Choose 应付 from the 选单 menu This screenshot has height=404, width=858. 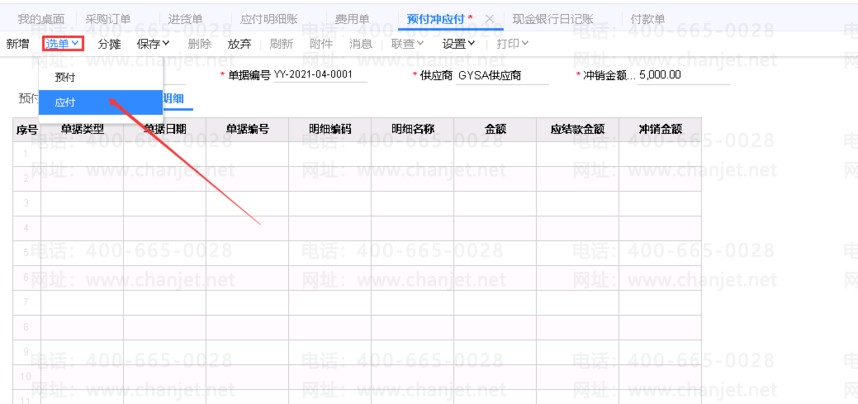click(101, 102)
